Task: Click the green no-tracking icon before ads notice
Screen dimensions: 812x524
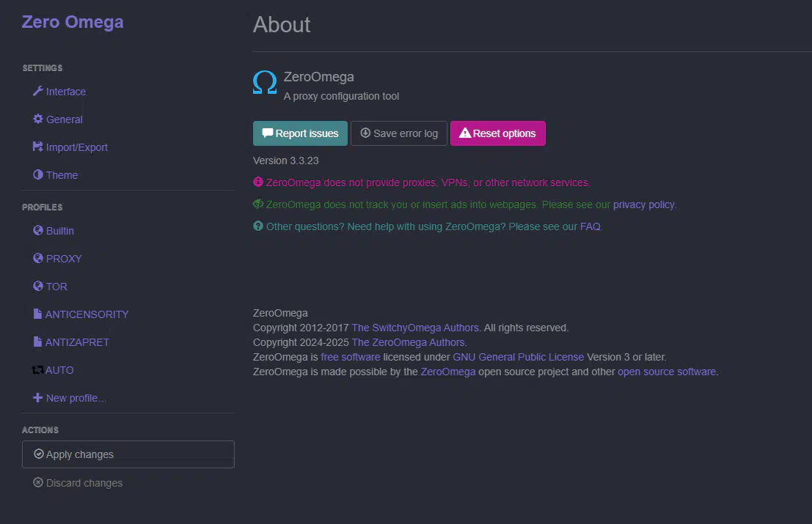Action: (x=258, y=204)
